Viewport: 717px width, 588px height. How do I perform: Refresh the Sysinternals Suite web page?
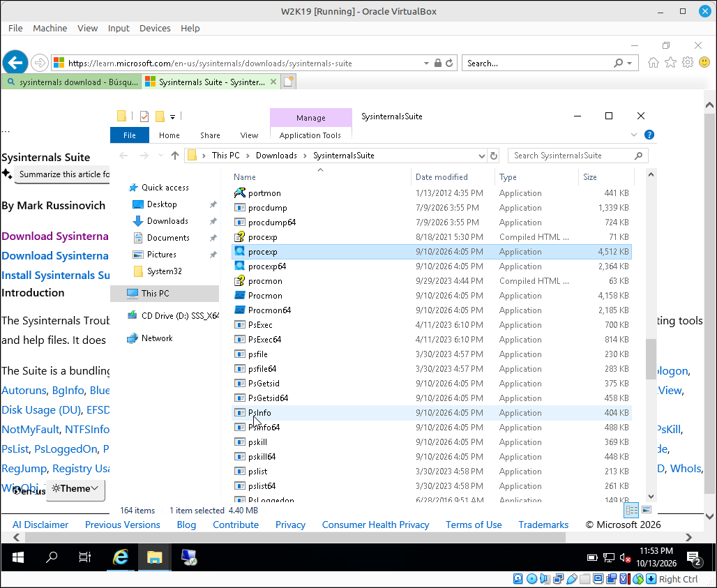point(449,63)
